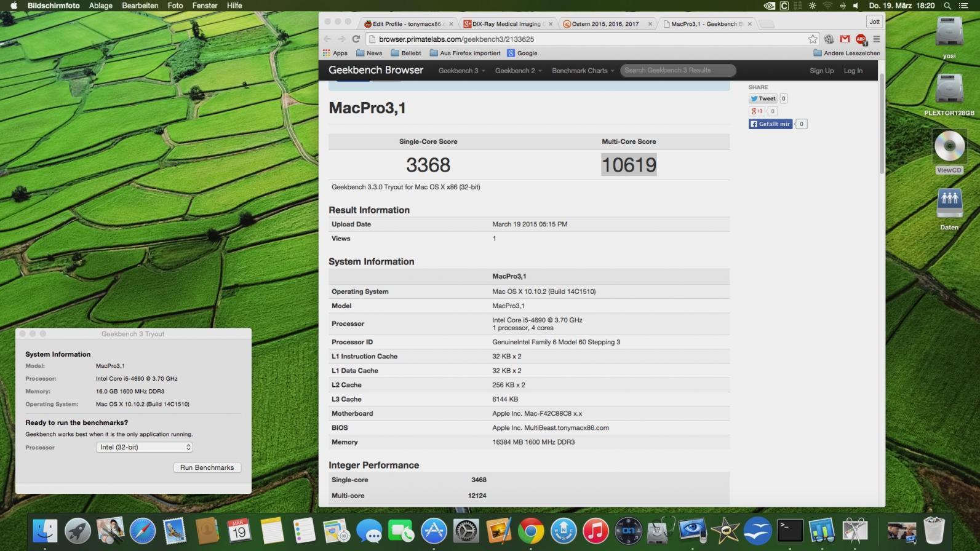
Task: Open Finder from the dock
Action: click(x=45, y=530)
